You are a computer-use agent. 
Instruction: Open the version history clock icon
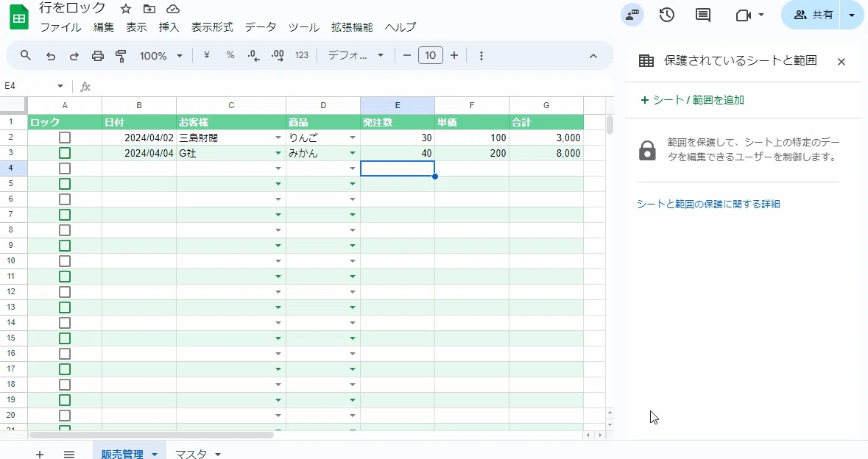click(666, 15)
